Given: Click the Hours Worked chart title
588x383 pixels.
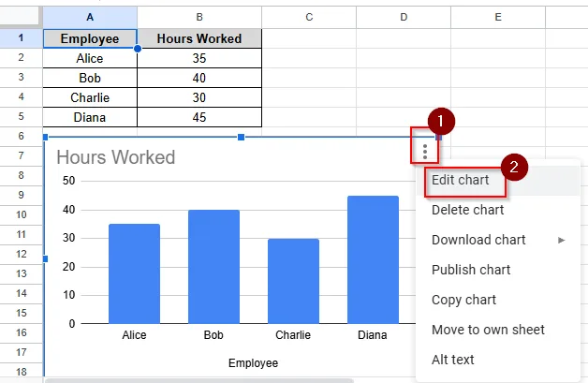Looking at the screenshot, I should 116,157.
